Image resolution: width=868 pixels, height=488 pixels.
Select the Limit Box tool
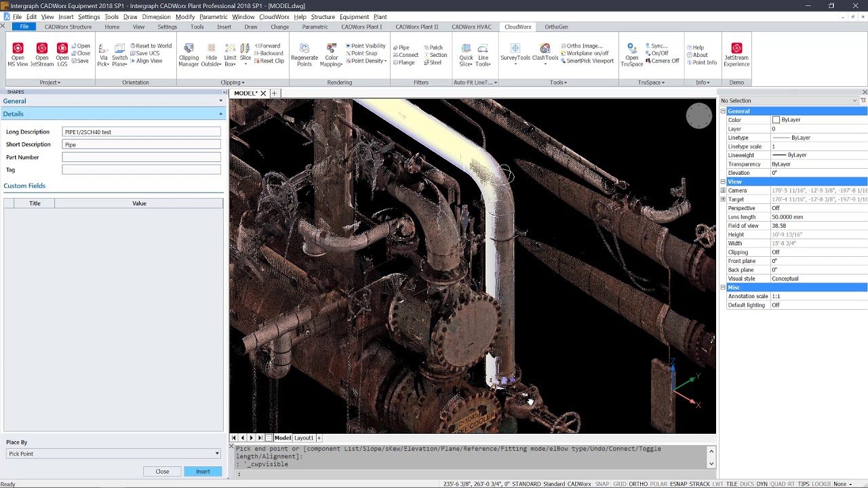(230, 55)
